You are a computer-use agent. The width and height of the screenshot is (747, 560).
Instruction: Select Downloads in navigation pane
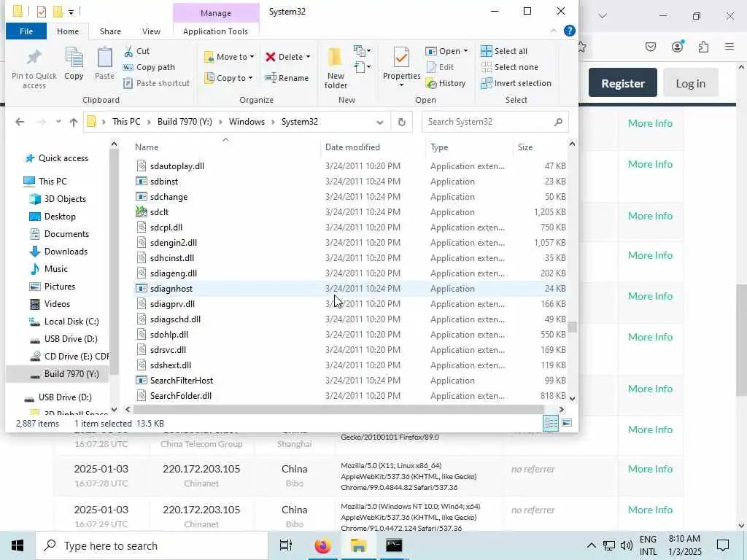pos(66,252)
